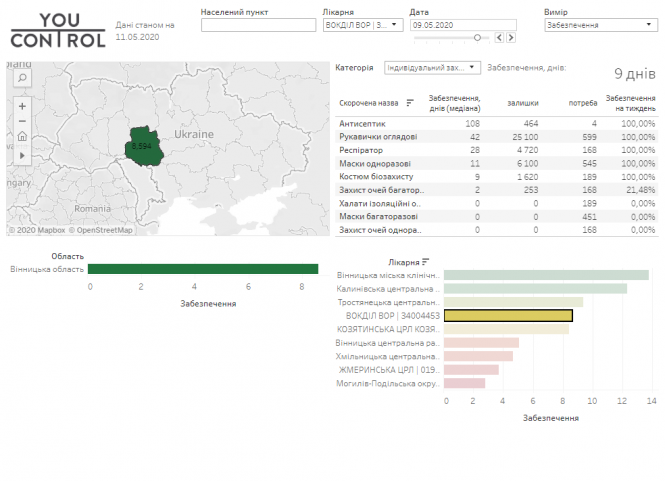Open the Категорія dropdown

pyautogui.click(x=432, y=68)
